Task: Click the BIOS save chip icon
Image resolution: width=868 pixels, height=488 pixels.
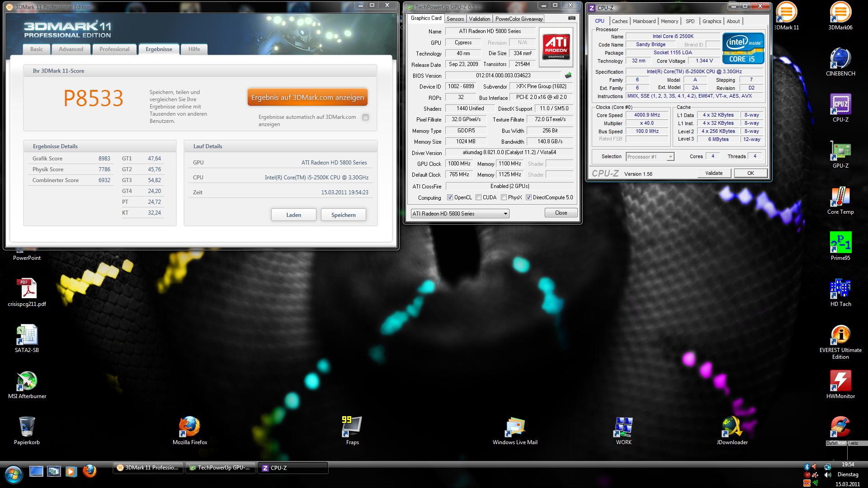Action: coord(568,75)
